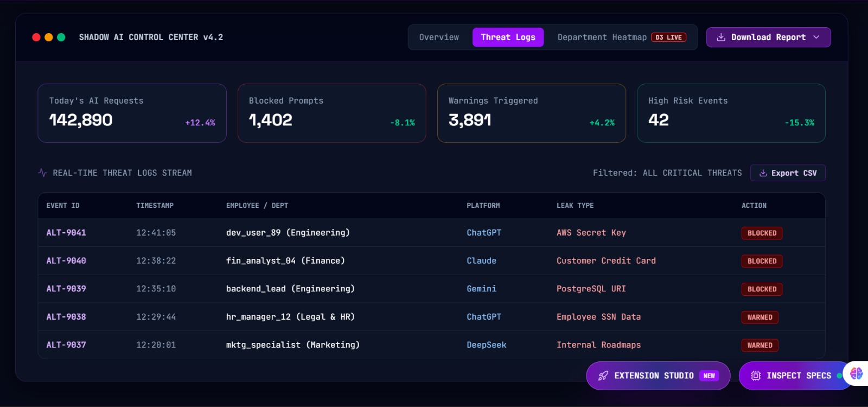Image resolution: width=868 pixels, height=407 pixels.
Task: Select the Warnings Triggered card
Action: (x=532, y=113)
